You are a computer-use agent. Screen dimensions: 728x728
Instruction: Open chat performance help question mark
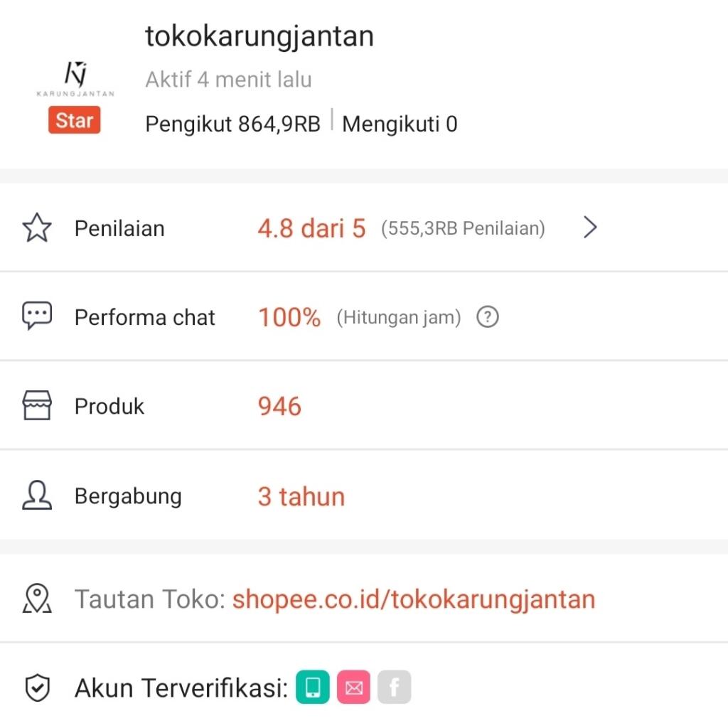pyautogui.click(x=488, y=317)
